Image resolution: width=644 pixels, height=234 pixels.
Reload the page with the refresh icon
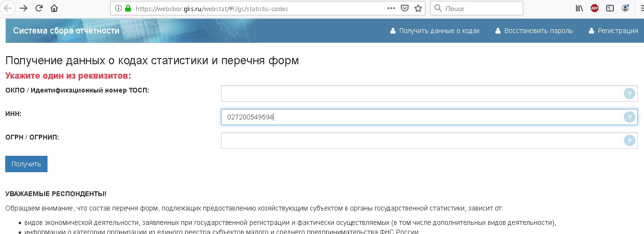(39, 8)
